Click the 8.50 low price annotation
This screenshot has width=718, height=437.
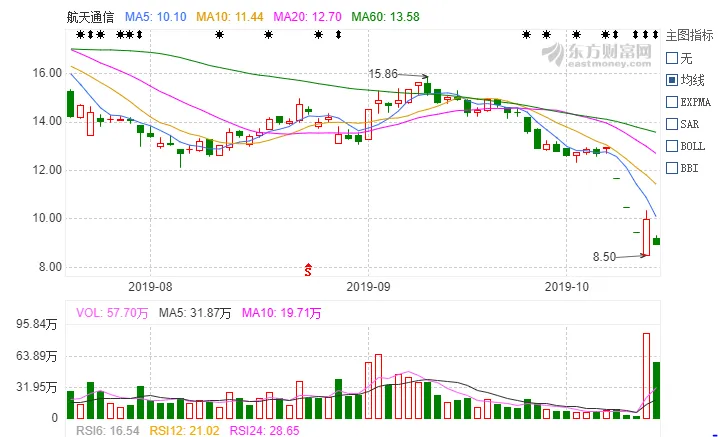coord(604,257)
